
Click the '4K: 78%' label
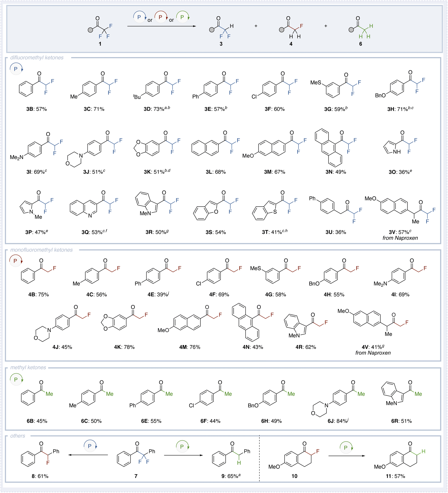pos(124,347)
